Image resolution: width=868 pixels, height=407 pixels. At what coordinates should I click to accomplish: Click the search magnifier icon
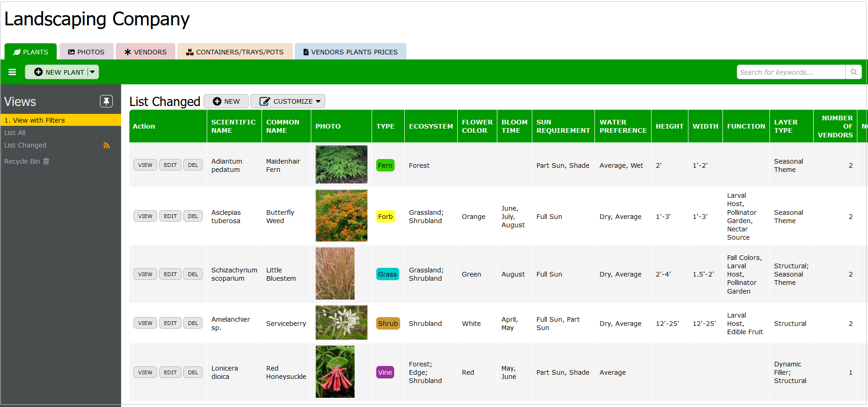(x=853, y=72)
